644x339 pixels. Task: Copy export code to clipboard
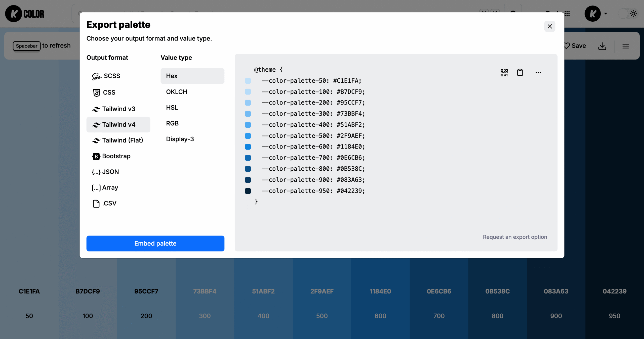click(x=520, y=73)
